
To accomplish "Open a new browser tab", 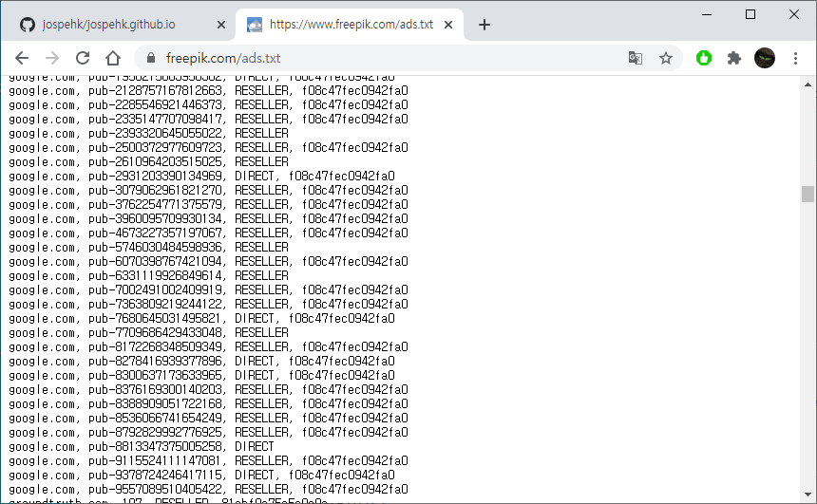I will pyautogui.click(x=484, y=25).
